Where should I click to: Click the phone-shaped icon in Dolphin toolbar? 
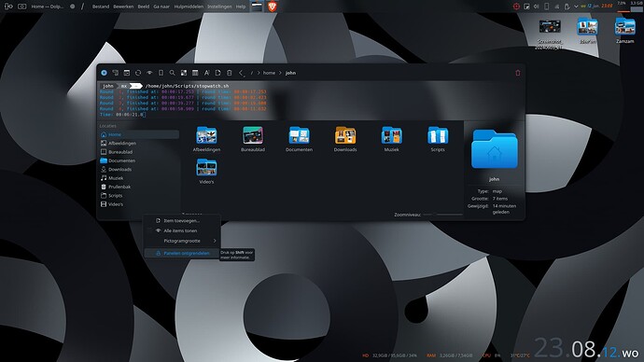[161, 73]
